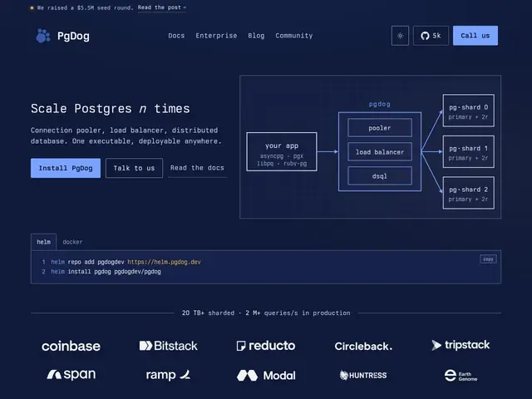532x399 pixels.
Task: Click the Circleback. logo
Action: (363, 346)
